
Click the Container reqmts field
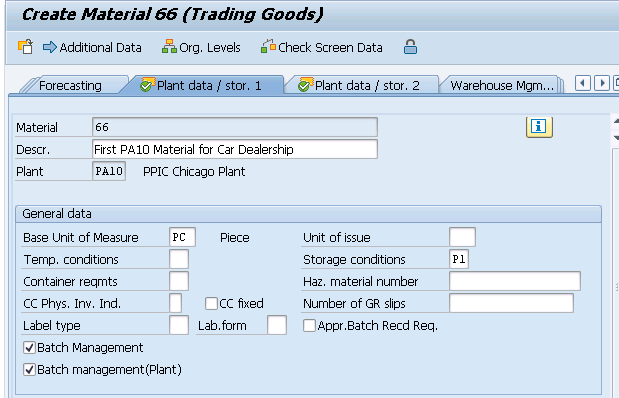[179, 282]
